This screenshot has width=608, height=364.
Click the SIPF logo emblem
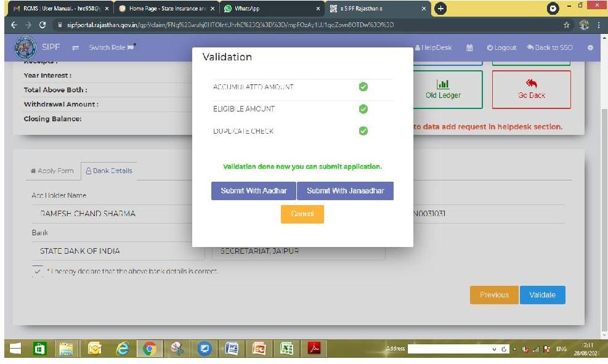click(x=25, y=48)
